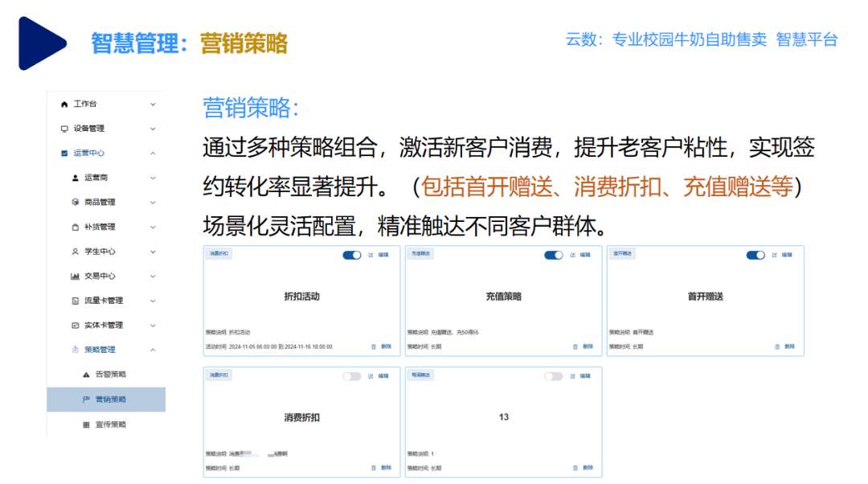This screenshot has height=484, width=868.
Task: Collapse the 策略管理 section chevron
Action: pyautogui.click(x=153, y=350)
